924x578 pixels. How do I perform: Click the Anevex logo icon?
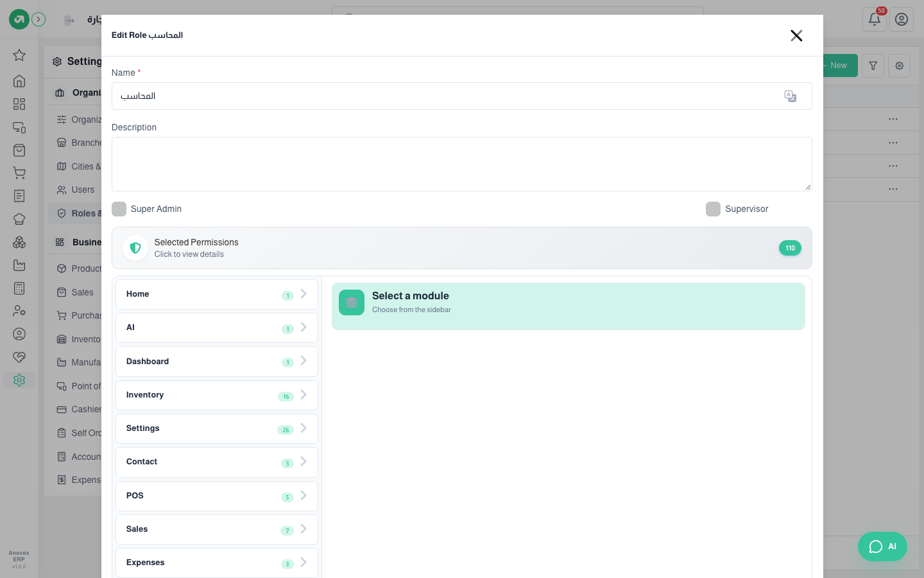coord(19,19)
